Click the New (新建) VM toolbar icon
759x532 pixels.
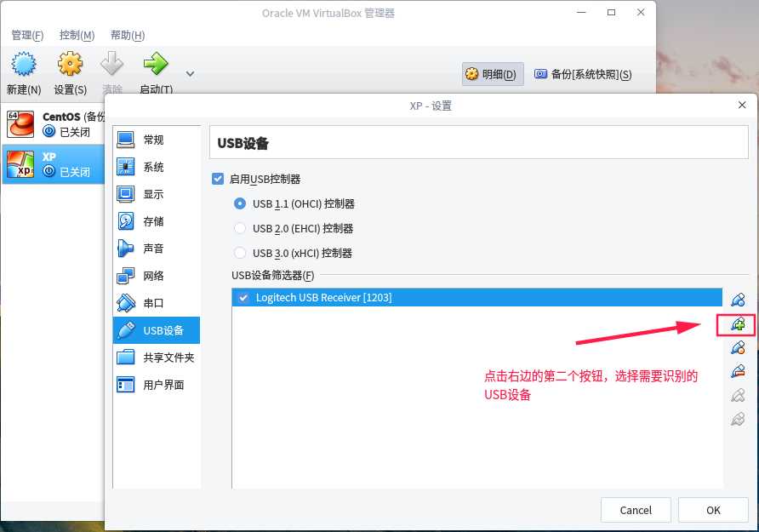point(23,65)
